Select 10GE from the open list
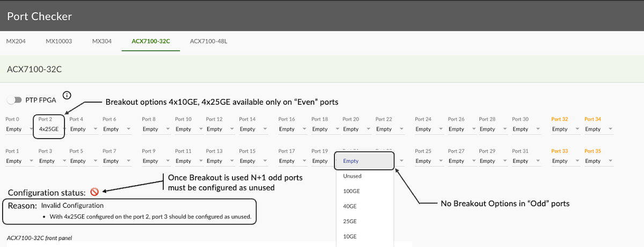 pyautogui.click(x=365, y=236)
